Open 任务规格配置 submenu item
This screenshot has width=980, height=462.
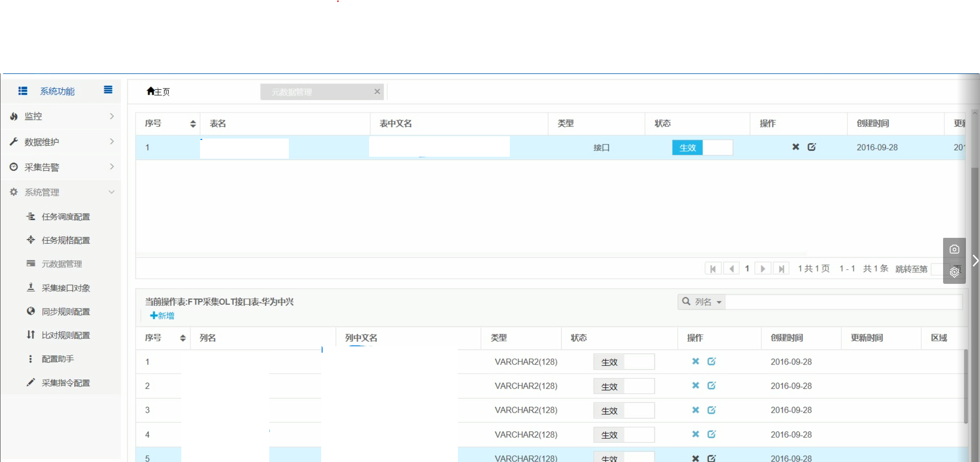[x=66, y=241]
